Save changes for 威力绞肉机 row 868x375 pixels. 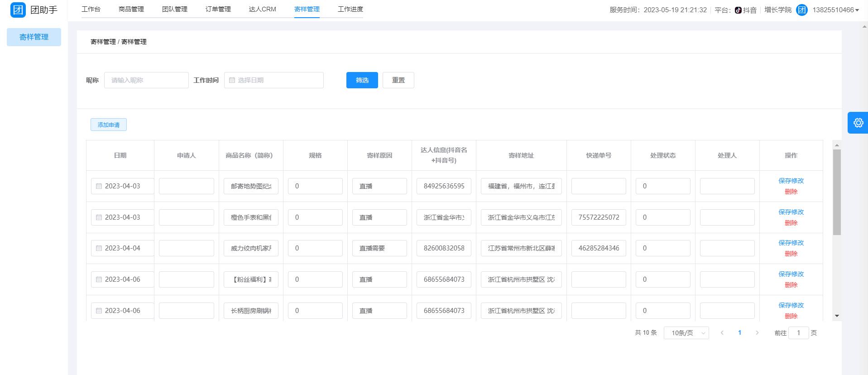tap(791, 243)
